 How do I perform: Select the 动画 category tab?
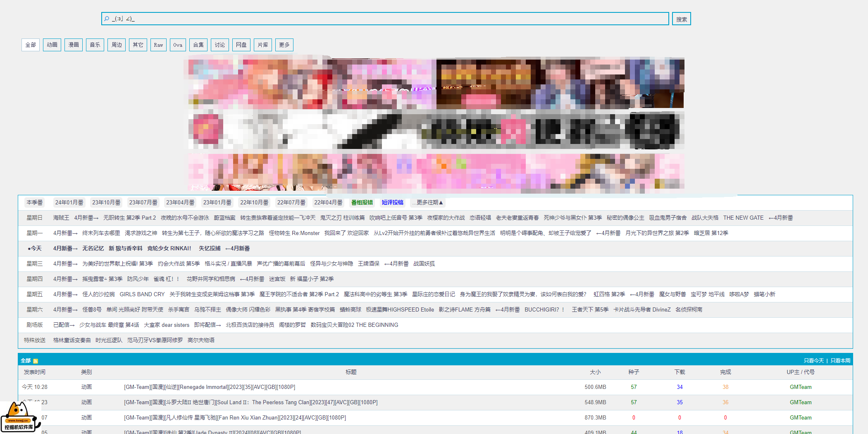pos(52,45)
